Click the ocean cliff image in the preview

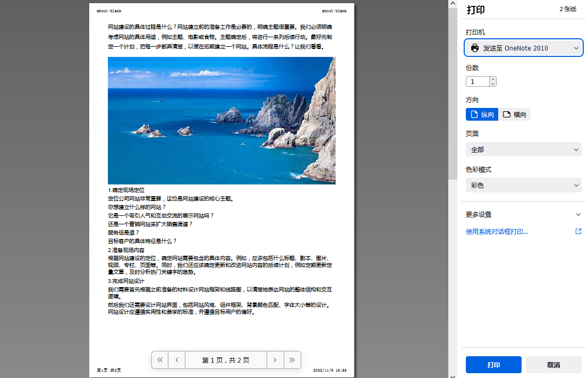coord(221,121)
